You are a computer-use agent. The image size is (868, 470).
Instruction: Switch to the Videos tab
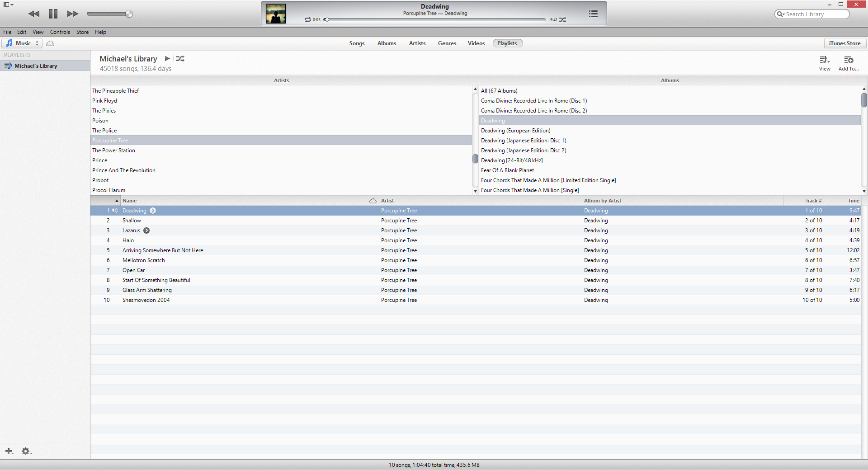click(x=476, y=43)
